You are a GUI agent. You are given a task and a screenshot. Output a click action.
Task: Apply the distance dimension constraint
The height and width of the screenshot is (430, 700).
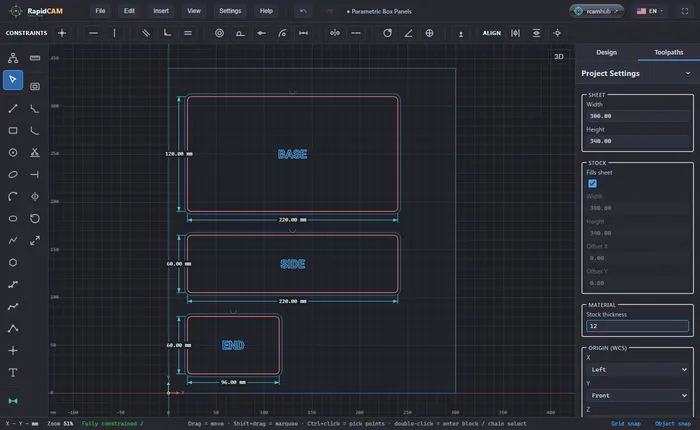click(303, 33)
